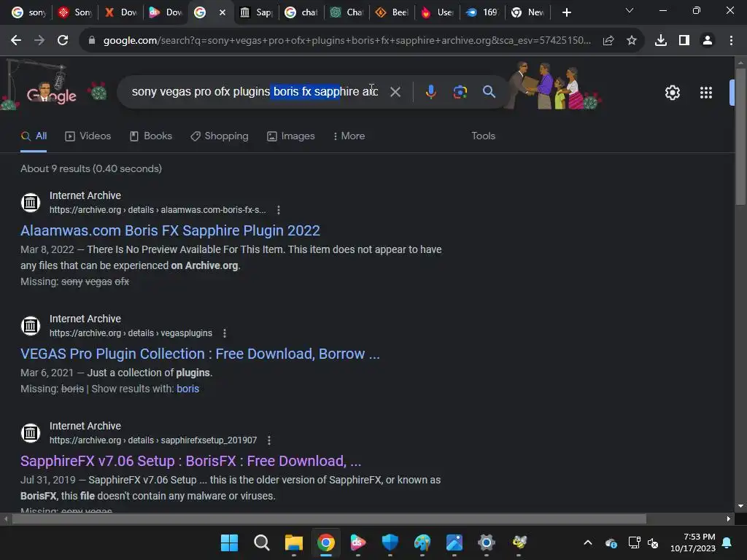Go back to the previous page
The width and height of the screenshot is (747, 560).
point(16,41)
